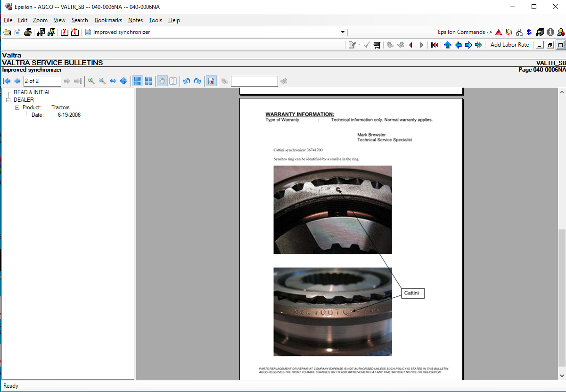566x392 pixels.
Task: Go to the previous page
Action: pos(17,81)
